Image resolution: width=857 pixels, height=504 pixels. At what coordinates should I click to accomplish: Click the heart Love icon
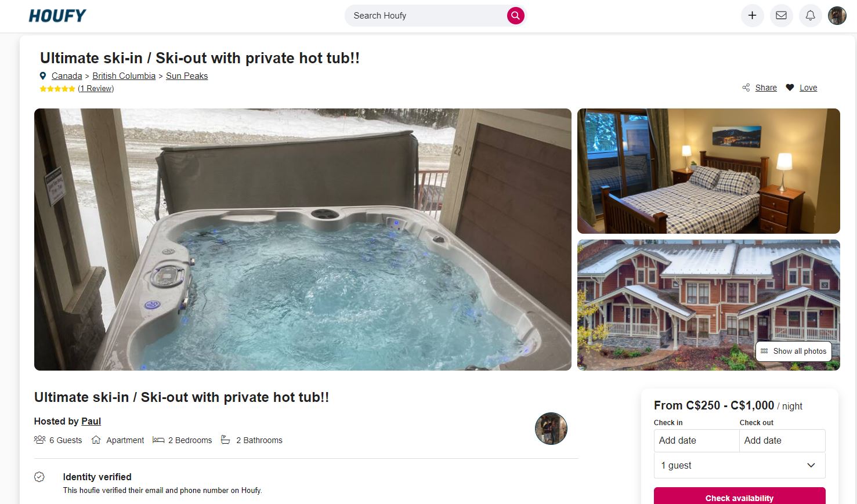[x=790, y=88]
